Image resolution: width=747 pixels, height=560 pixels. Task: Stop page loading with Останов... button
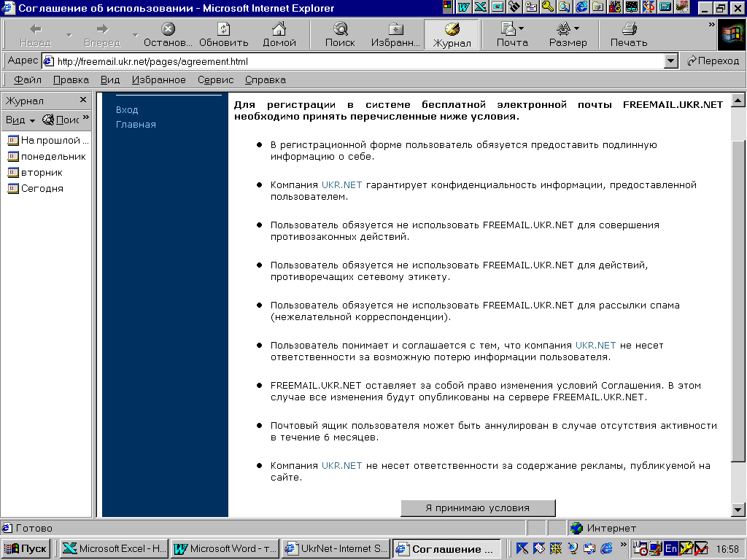tap(168, 35)
